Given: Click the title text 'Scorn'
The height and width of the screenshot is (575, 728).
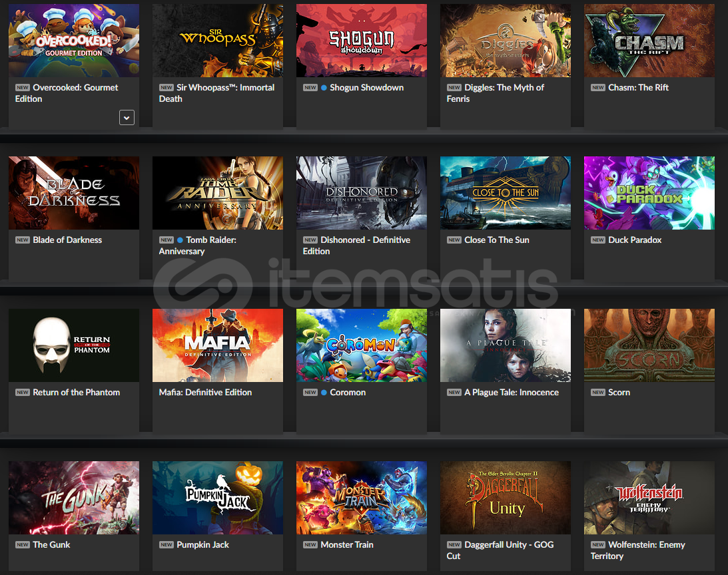Looking at the screenshot, I should click(619, 393).
